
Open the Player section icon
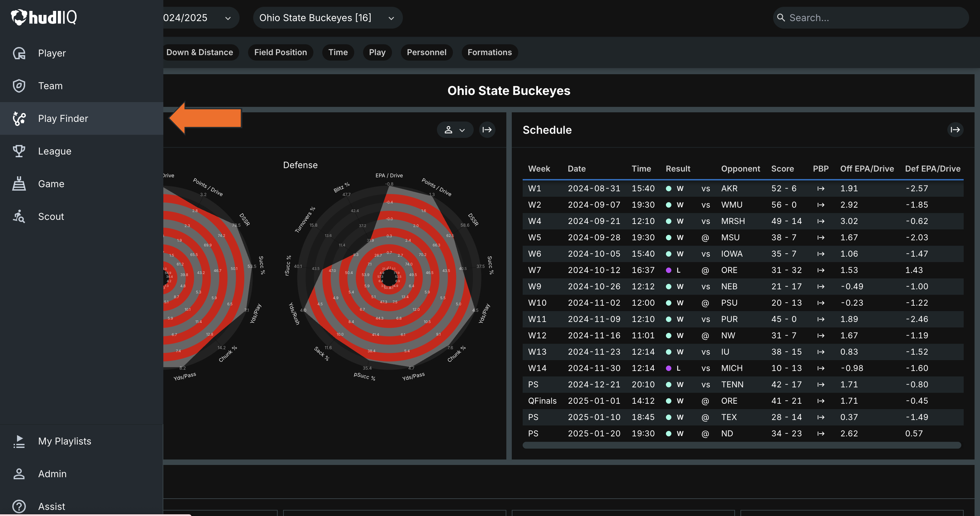pyautogui.click(x=19, y=53)
